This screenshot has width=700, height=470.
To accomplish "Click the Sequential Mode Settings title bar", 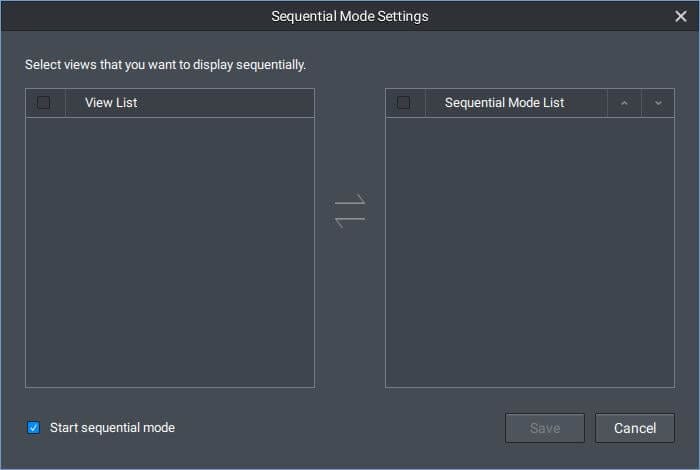I will [x=350, y=16].
